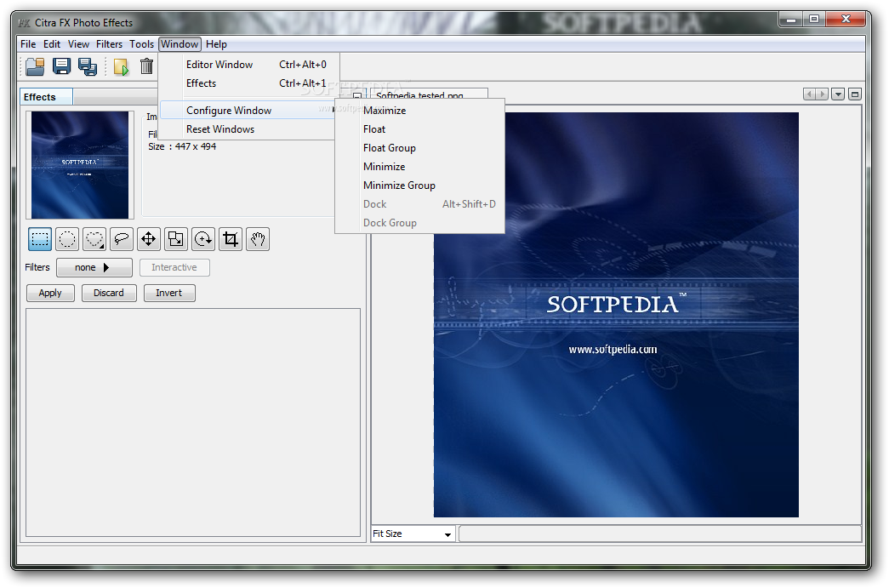889x588 pixels.
Task: Select the move tool with four arrows
Action: point(149,239)
